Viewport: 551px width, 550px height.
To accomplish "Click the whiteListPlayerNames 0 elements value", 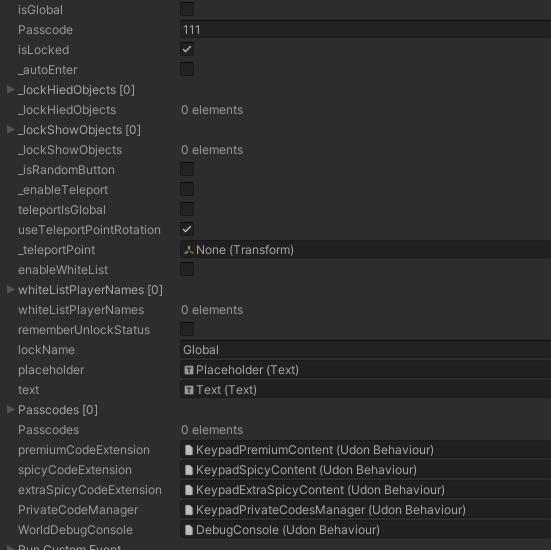I will pyautogui.click(x=212, y=310).
